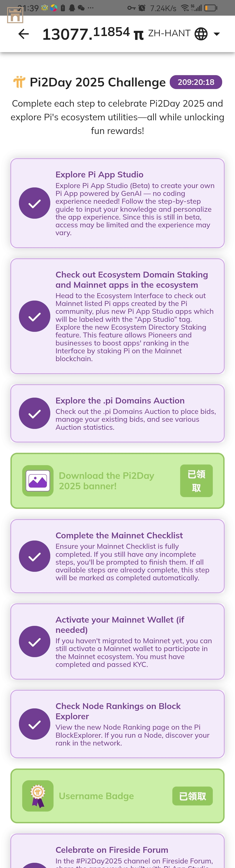Toggle the Activate Mainnet Wallet checkmark

(34, 641)
